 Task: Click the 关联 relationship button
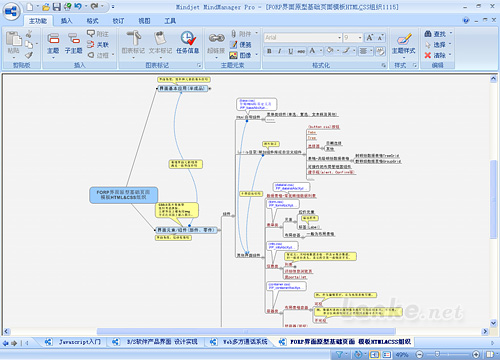pyautogui.click(x=98, y=44)
